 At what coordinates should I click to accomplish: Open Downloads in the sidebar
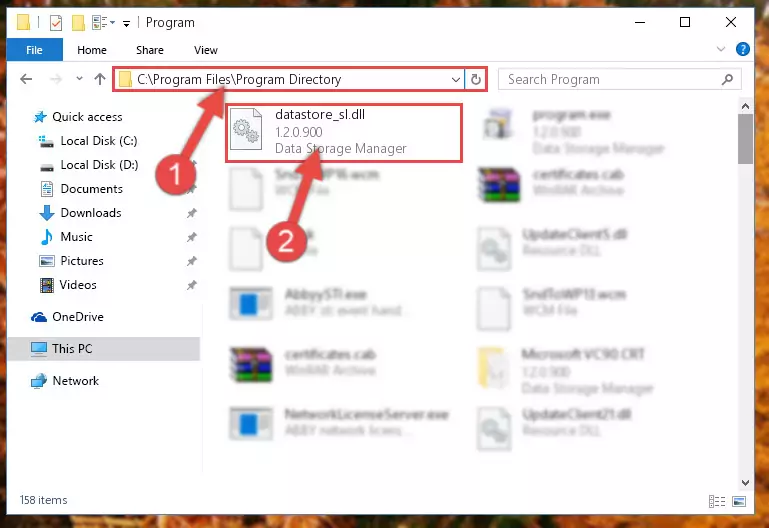coord(91,213)
